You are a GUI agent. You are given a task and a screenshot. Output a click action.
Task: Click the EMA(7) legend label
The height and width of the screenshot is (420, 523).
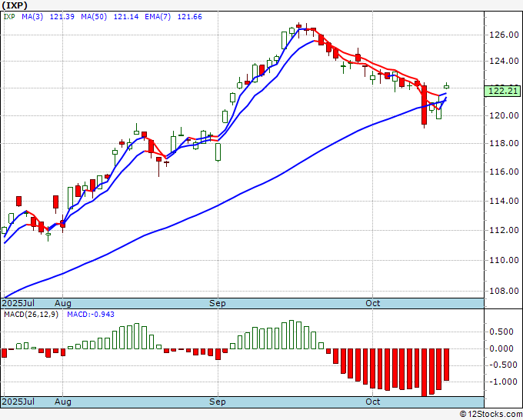(158, 17)
